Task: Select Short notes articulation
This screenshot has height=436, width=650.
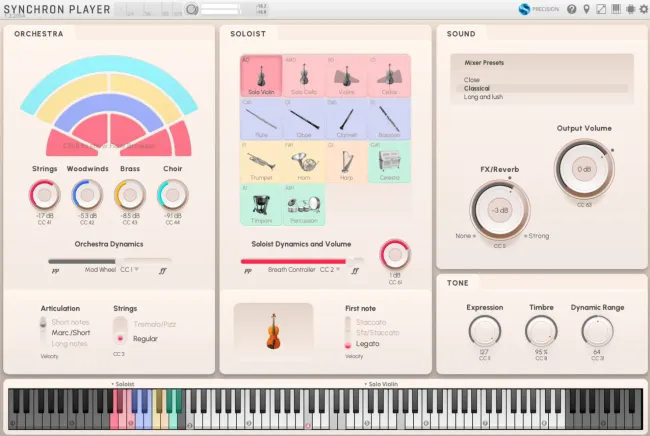Action: (70, 322)
